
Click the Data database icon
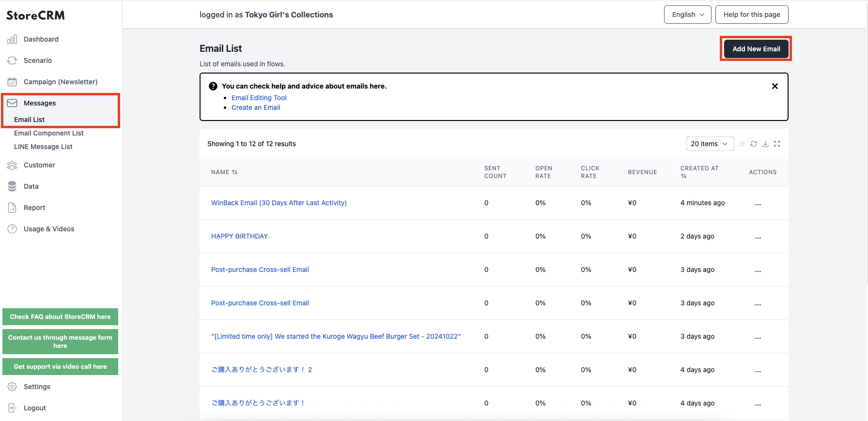pyautogui.click(x=12, y=186)
